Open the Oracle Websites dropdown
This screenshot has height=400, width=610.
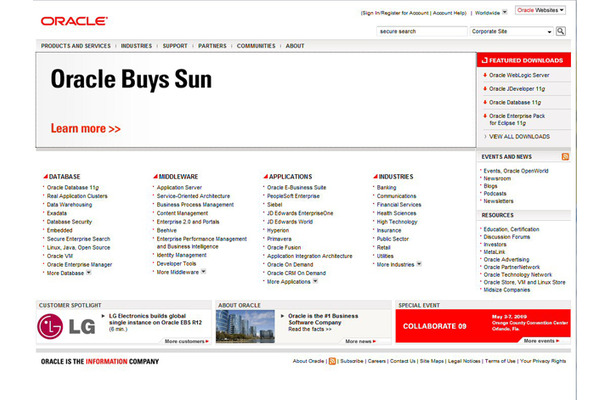click(540, 10)
